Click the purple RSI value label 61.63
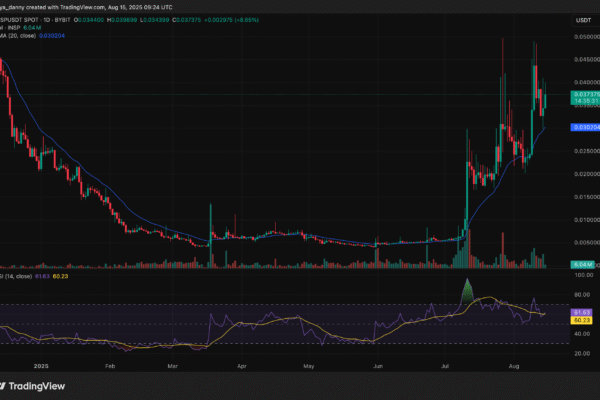The width and height of the screenshot is (600, 400). tap(583, 312)
